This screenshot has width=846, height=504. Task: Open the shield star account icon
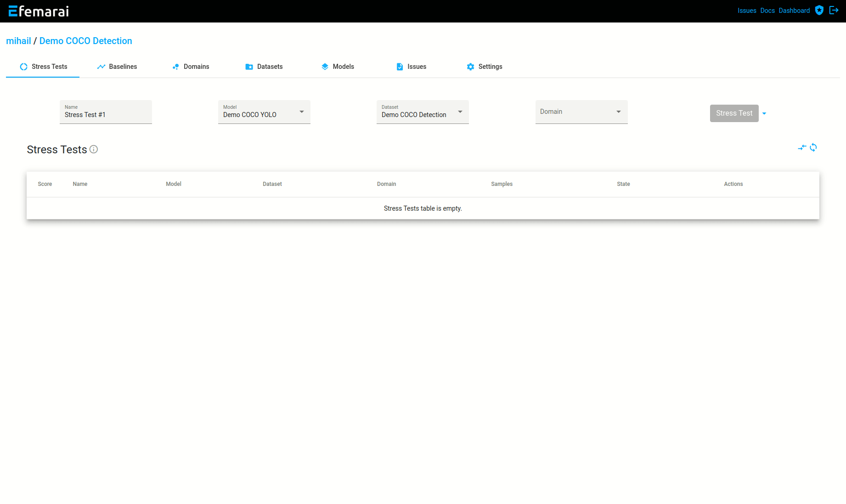click(x=819, y=11)
